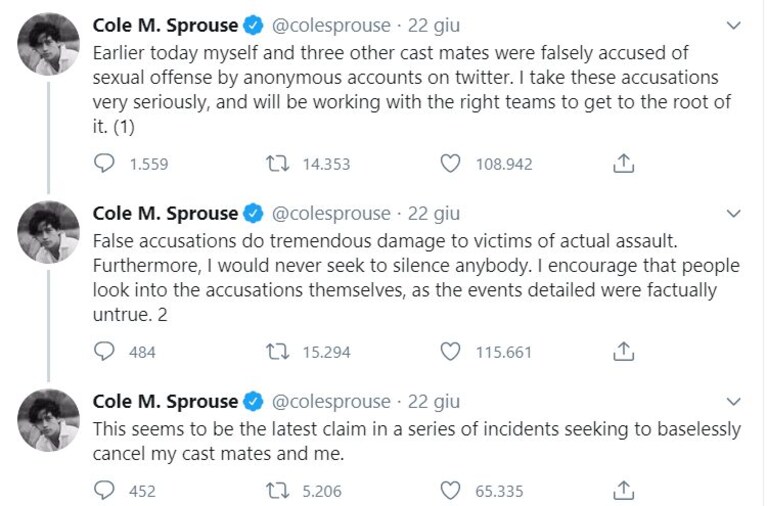Open the 22 giu timestamp on third tweet
767x506 pixels.
pyautogui.click(x=434, y=401)
